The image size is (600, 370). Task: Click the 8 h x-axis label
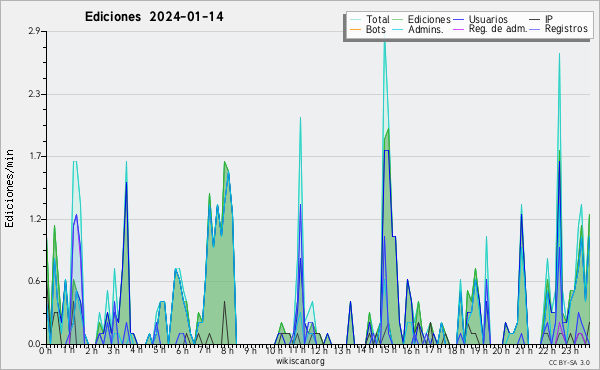click(x=227, y=351)
